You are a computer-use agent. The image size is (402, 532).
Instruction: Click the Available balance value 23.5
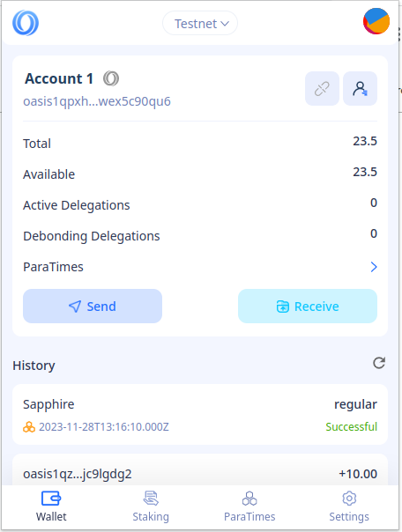(x=365, y=172)
